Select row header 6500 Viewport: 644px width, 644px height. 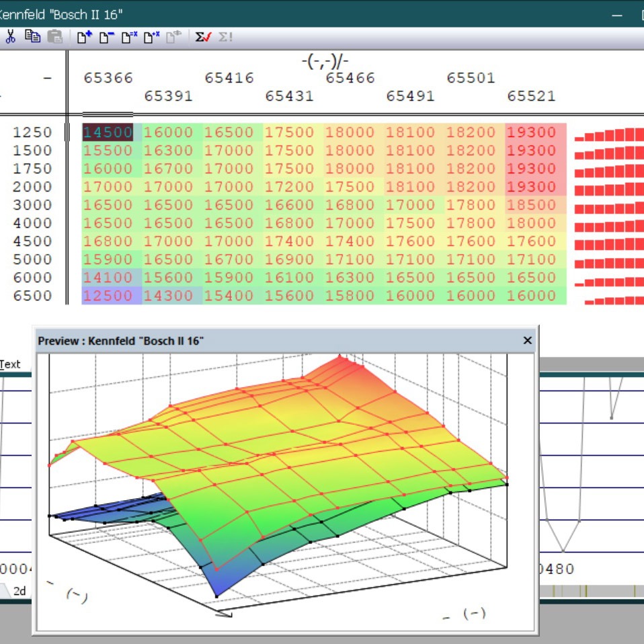[32, 295]
